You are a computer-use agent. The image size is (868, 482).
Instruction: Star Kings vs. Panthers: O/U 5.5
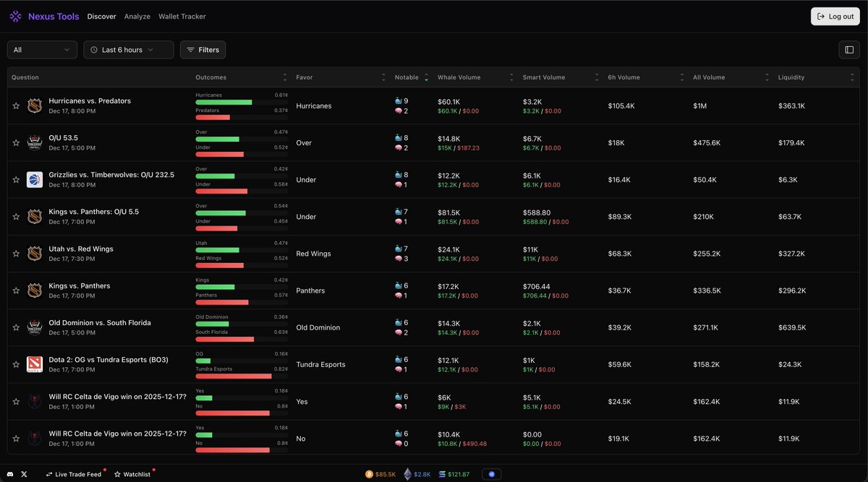(16, 217)
